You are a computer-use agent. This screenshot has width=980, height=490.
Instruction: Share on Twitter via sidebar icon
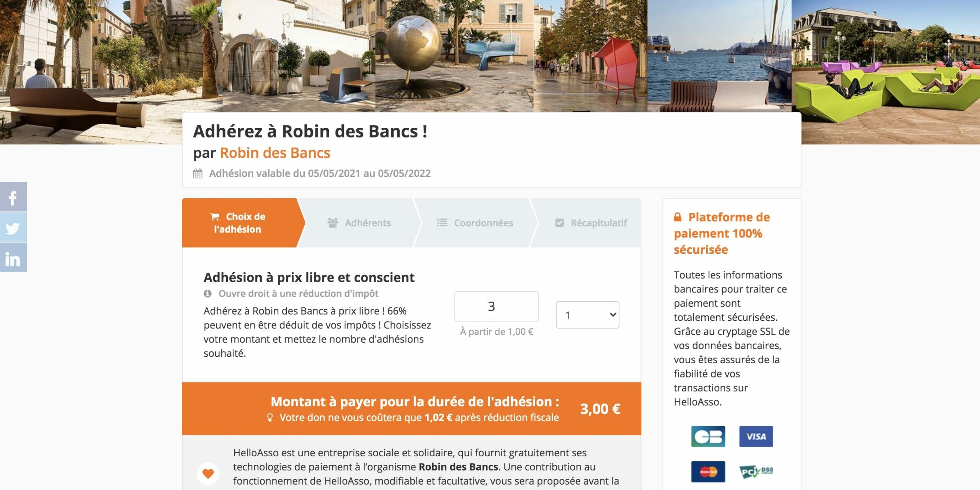point(13,227)
